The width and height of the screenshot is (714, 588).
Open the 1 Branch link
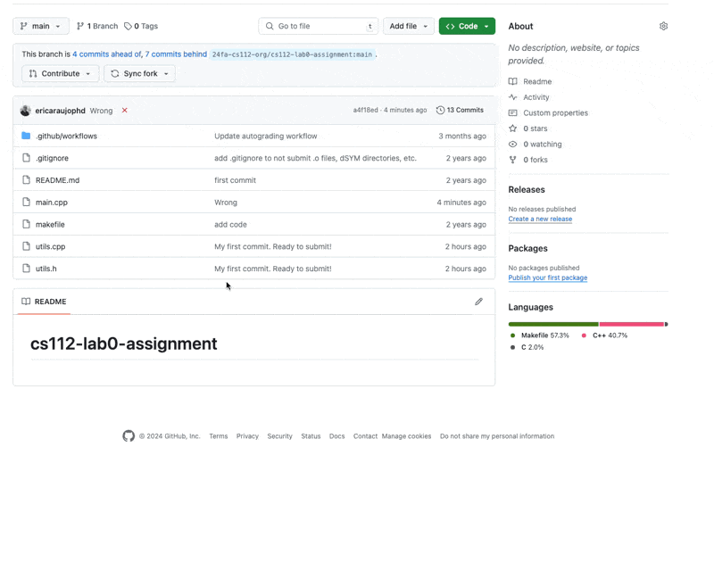[96, 27]
